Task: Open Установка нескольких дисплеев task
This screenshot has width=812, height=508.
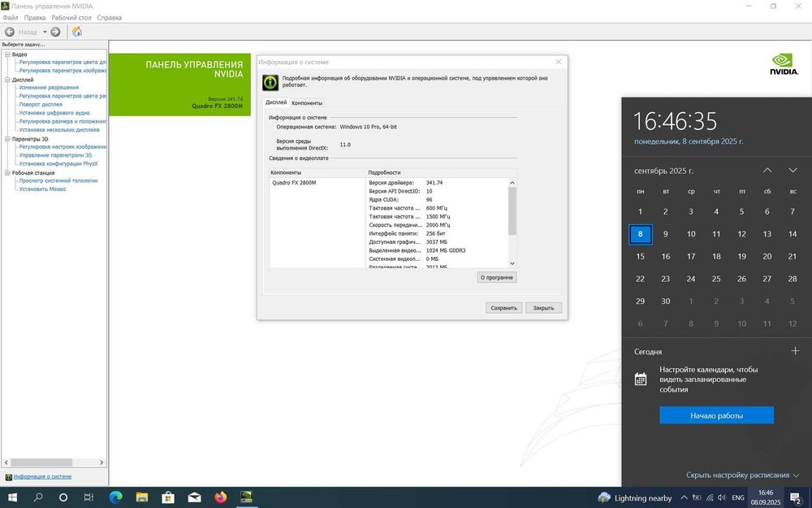Action: (x=59, y=129)
